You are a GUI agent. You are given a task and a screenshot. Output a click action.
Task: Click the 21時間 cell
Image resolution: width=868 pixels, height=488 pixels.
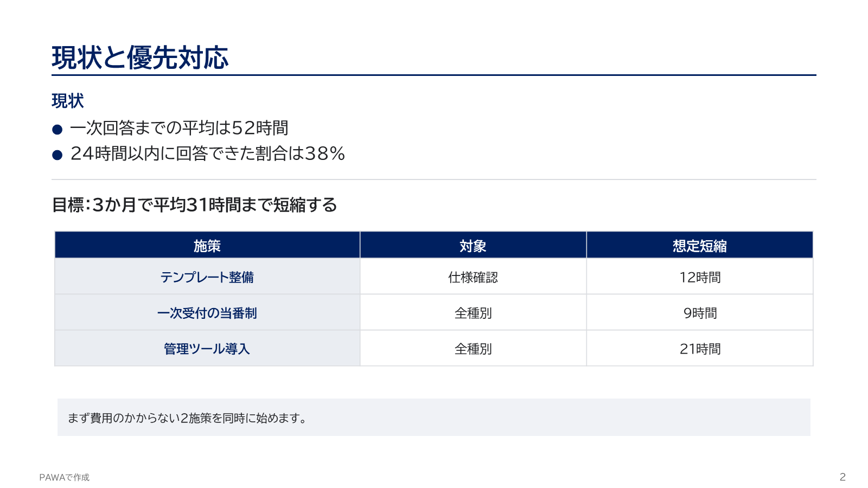pyautogui.click(x=700, y=348)
